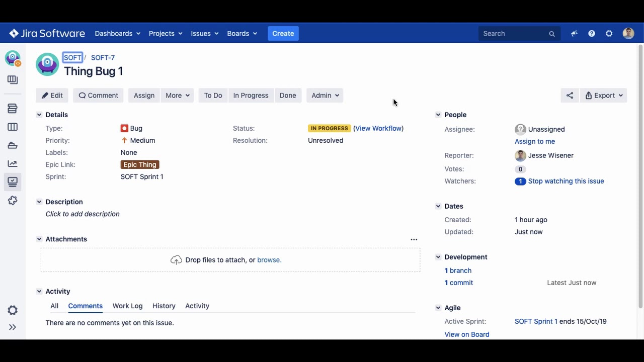Open project settings gear in sidebar
Screen dimensions: 644x362
13,310
